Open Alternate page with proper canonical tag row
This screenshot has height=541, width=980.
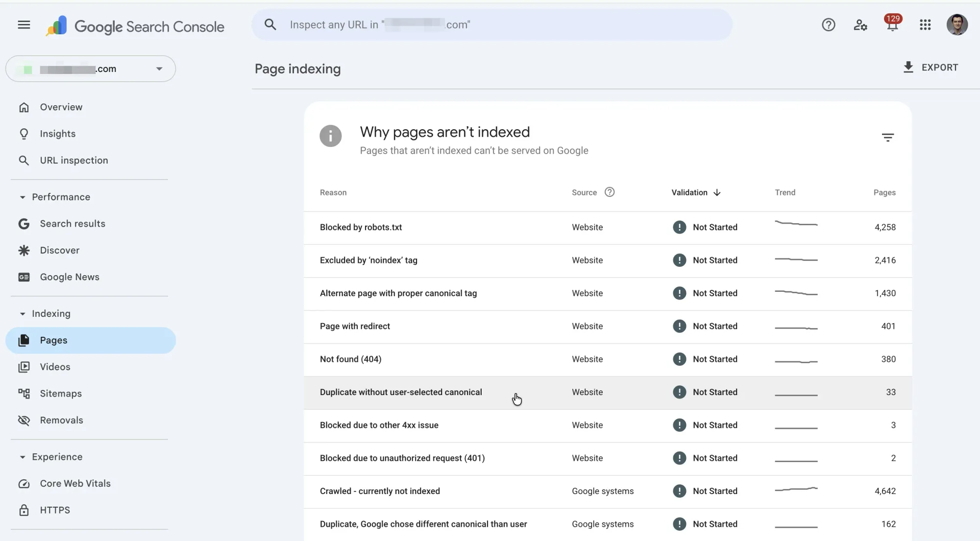click(x=608, y=294)
